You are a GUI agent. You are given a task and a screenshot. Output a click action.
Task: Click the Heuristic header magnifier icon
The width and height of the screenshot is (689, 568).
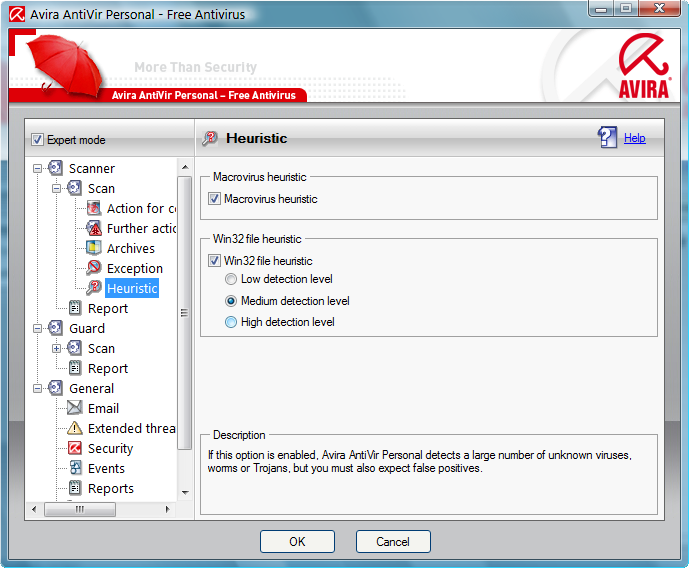210,138
